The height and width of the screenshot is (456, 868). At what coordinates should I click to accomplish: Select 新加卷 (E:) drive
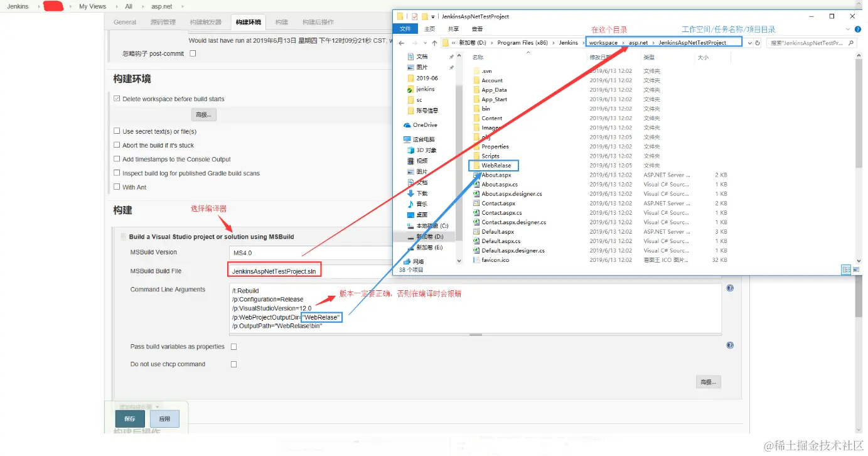click(x=425, y=247)
